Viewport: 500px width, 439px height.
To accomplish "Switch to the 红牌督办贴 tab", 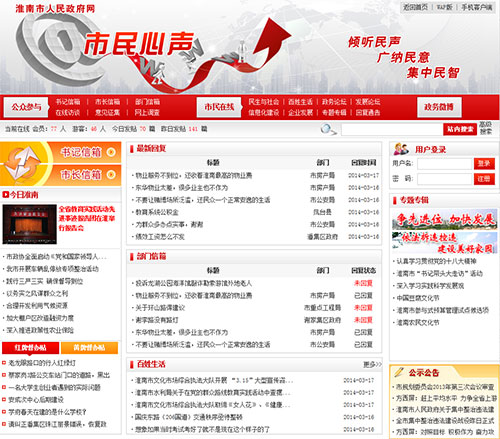I will pyautogui.click(x=30, y=348).
